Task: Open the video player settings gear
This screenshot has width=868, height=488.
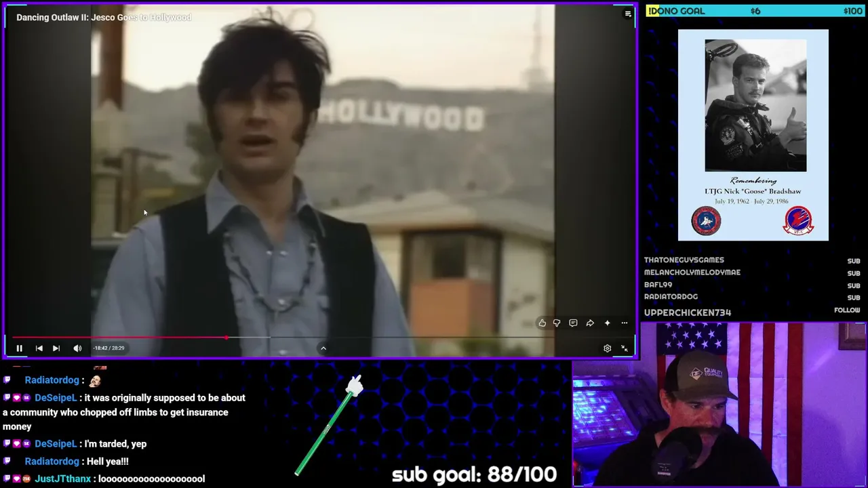Action: [607, 348]
